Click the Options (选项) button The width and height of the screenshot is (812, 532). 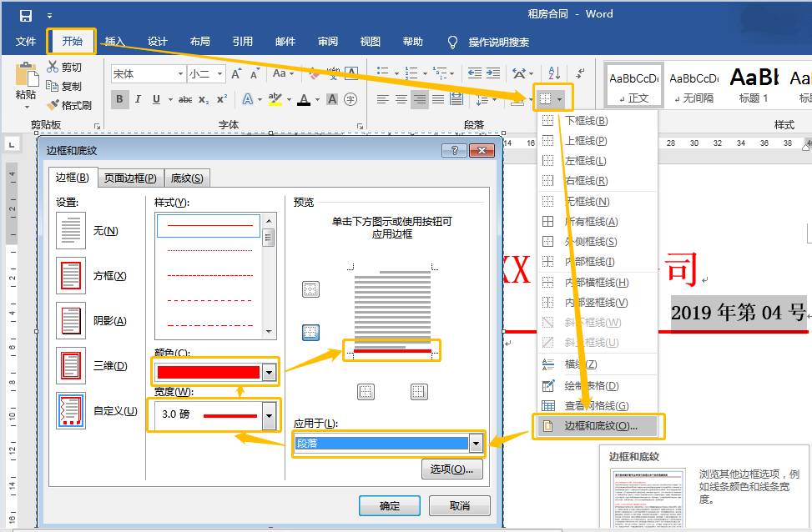pyautogui.click(x=451, y=469)
